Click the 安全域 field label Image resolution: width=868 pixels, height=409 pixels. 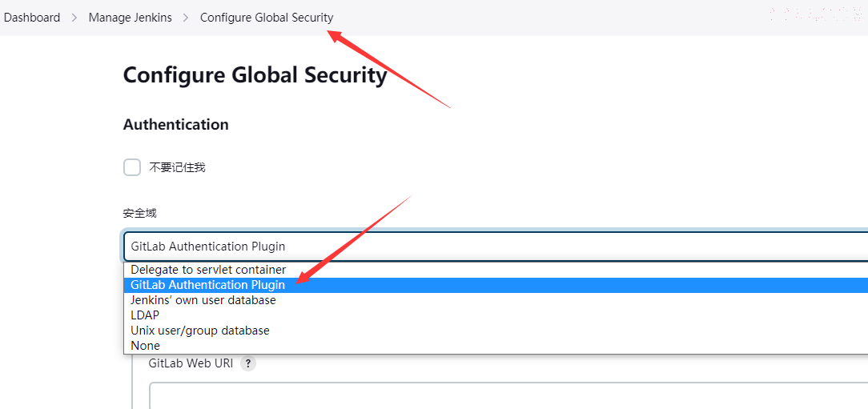point(139,214)
